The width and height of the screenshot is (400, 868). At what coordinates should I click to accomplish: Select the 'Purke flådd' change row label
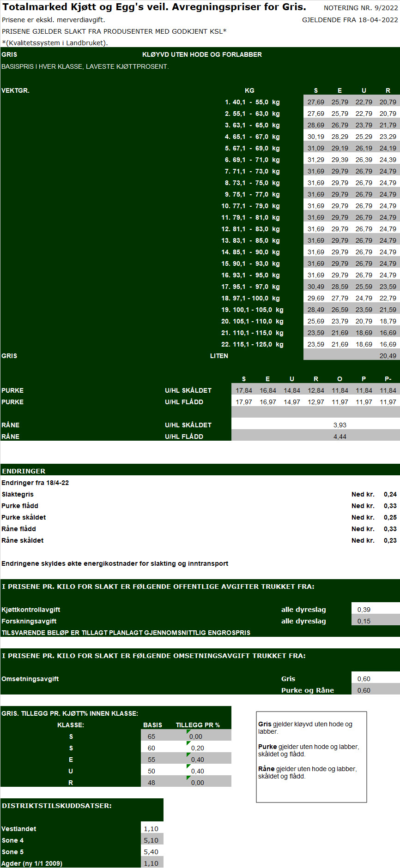point(20,506)
